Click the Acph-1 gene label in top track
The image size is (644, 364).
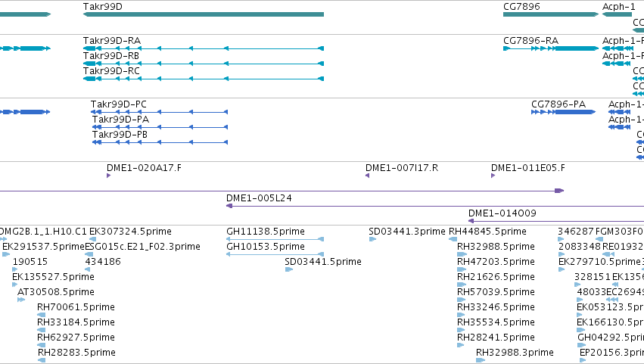618,7
